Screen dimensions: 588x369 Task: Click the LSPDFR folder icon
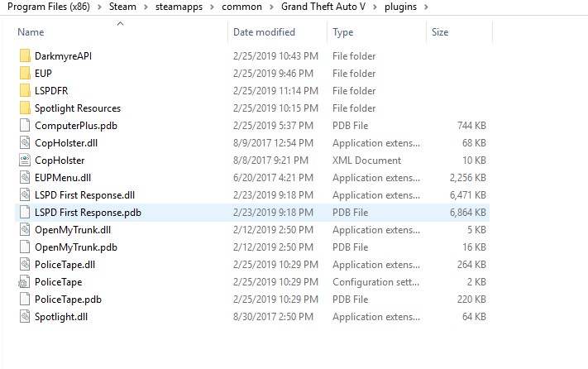[x=25, y=91]
